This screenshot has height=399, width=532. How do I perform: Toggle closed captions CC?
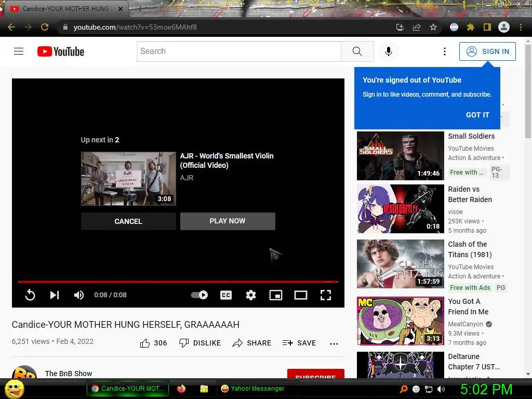(x=226, y=295)
